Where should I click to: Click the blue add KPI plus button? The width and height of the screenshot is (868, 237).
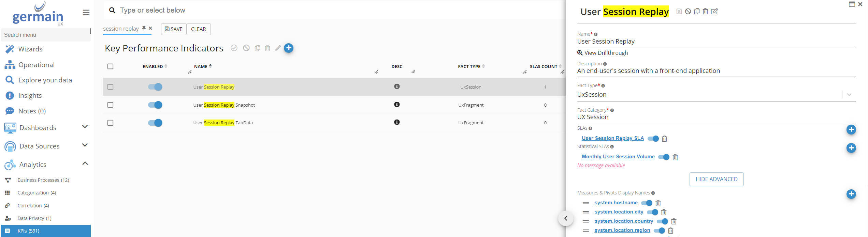point(289,48)
